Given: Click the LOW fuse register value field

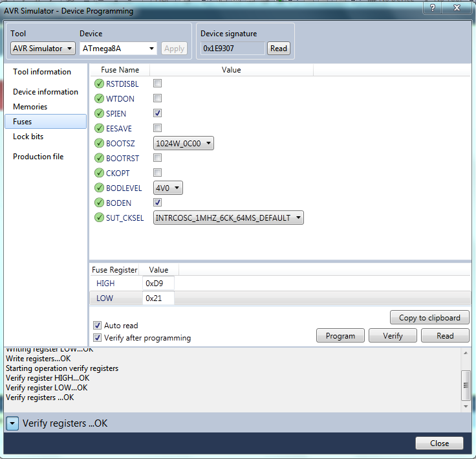Looking at the screenshot, I should (x=158, y=298).
